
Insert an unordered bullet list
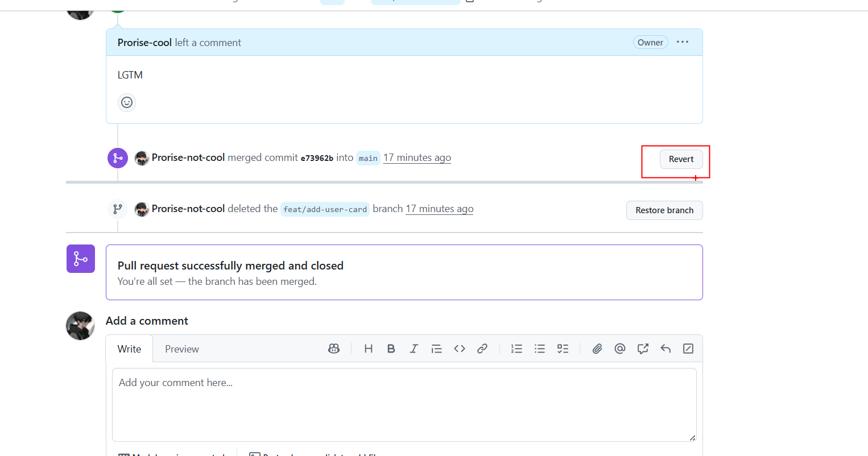pos(540,349)
